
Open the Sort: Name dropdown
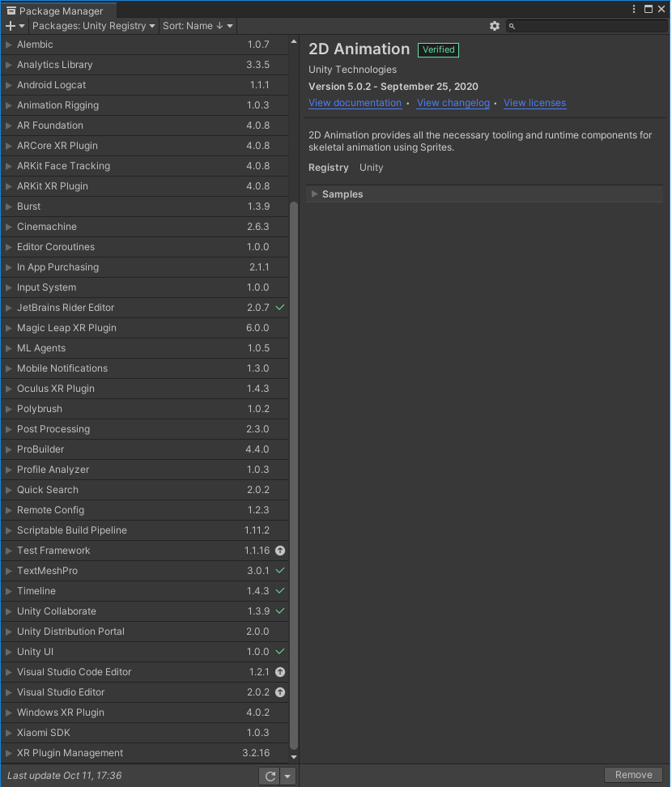tap(197, 26)
